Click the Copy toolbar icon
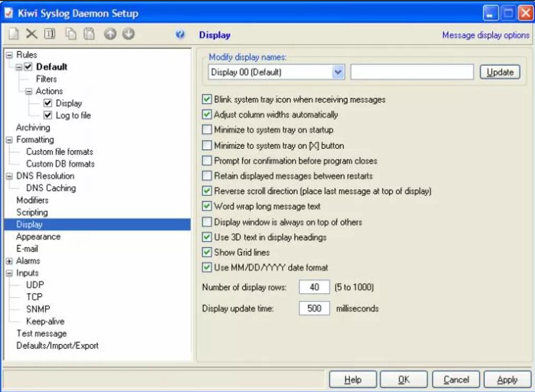The image size is (535, 392). click(71, 34)
